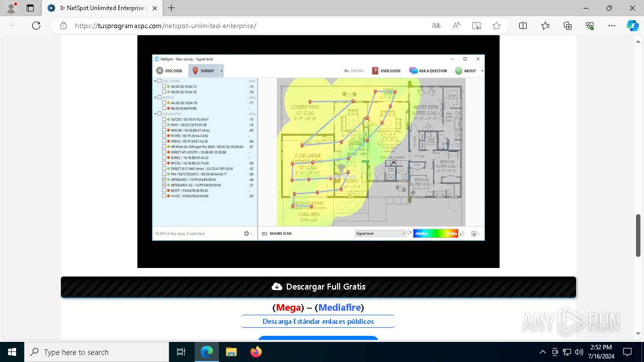Open NetSpot About menu
644x362 pixels.
click(x=466, y=71)
